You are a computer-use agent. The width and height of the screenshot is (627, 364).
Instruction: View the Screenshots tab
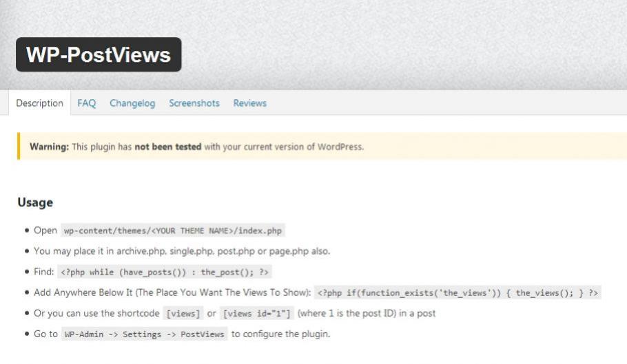coord(194,103)
